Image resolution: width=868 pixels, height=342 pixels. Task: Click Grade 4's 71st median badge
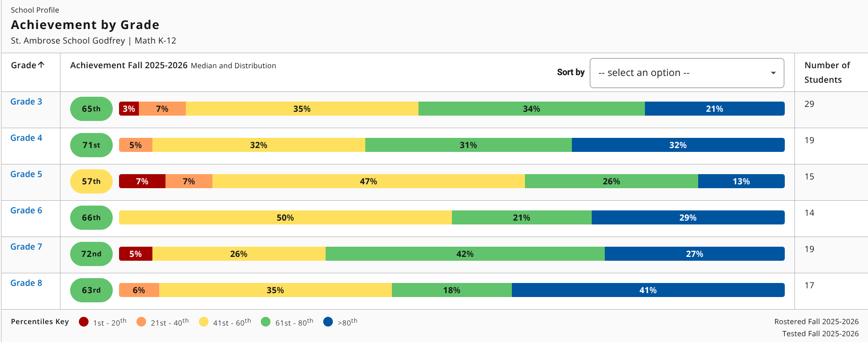91,145
